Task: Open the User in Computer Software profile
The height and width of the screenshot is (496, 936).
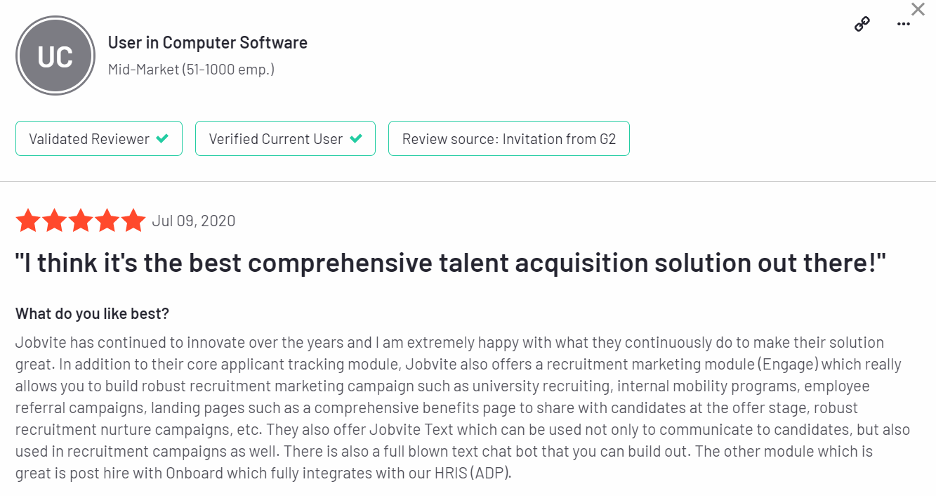Action: coord(208,43)
